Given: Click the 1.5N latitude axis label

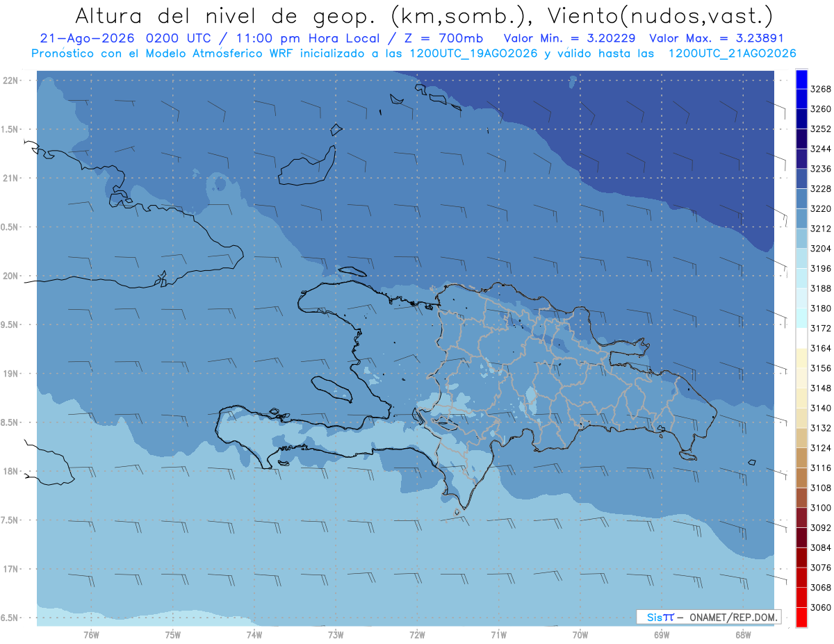Looking at the screenshot, I should point(10,129).
